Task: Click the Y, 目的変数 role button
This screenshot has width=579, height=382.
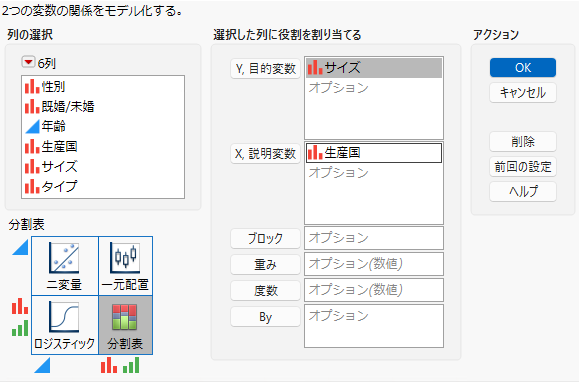Action: [265, 69]
